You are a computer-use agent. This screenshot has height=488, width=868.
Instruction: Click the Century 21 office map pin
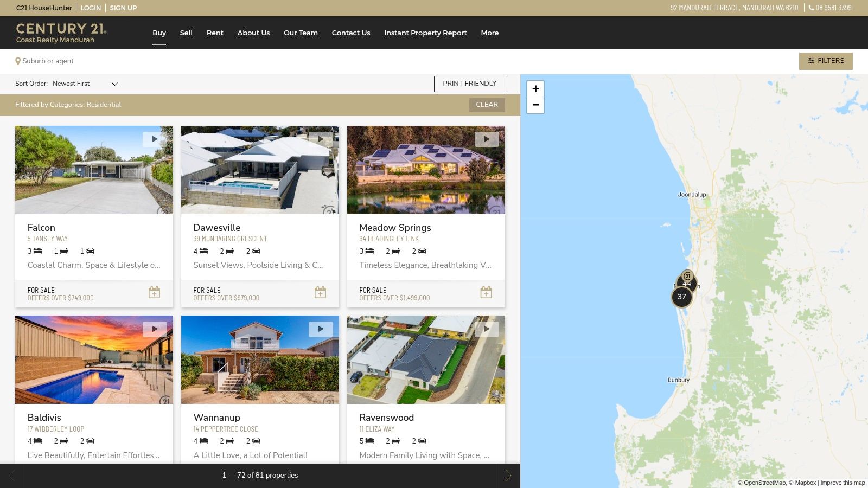[687, 275]
